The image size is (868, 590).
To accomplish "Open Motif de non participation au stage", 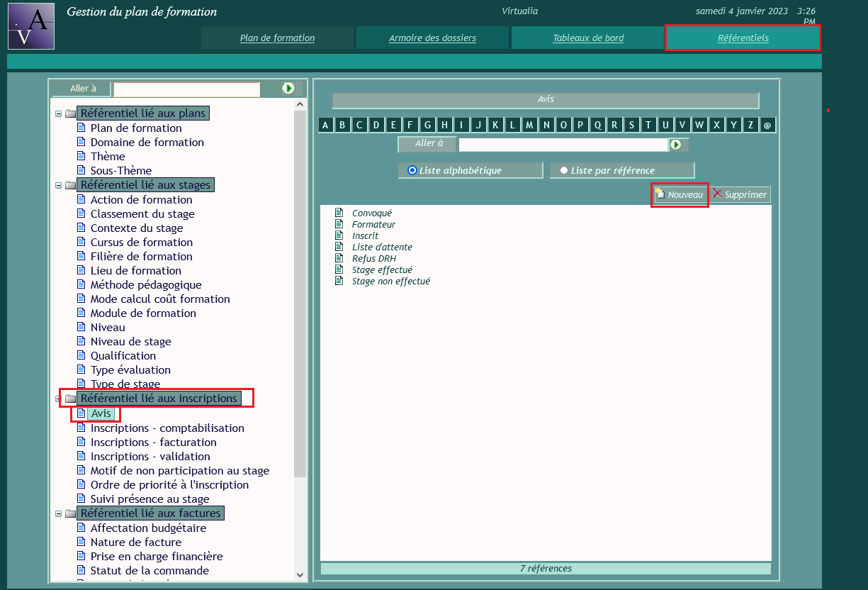I will tap(179, 470).
